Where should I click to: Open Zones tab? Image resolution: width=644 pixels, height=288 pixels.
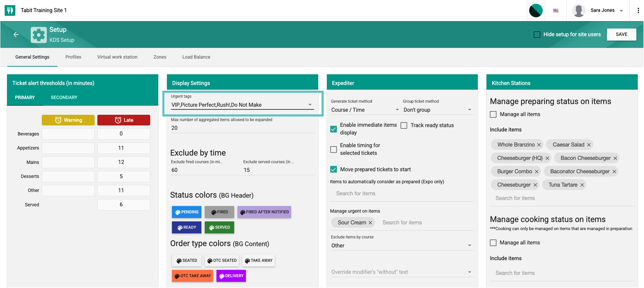(x=160, y=57)
